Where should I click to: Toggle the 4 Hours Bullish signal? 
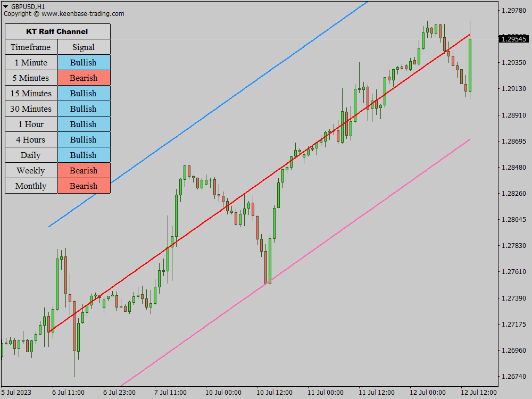[84, 139]
